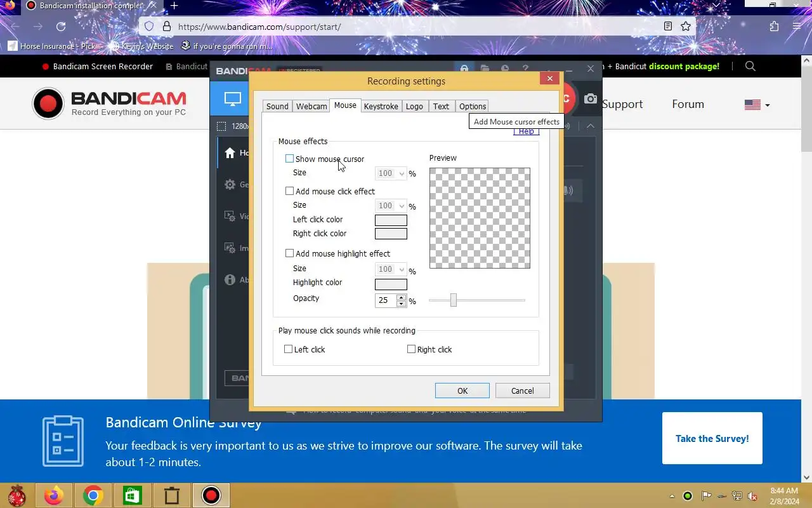The image size is (812, 508).
Task: Switch to the Text tab
Action: (442, 106)
